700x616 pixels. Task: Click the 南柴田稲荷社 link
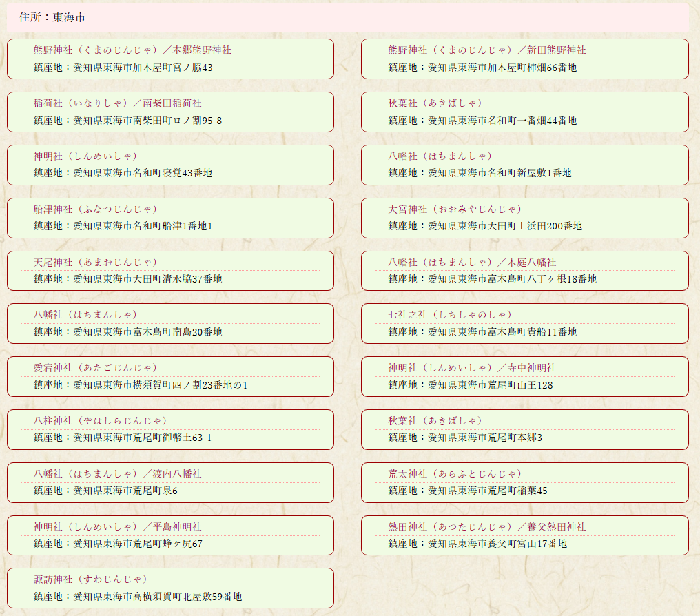point(117,103)
